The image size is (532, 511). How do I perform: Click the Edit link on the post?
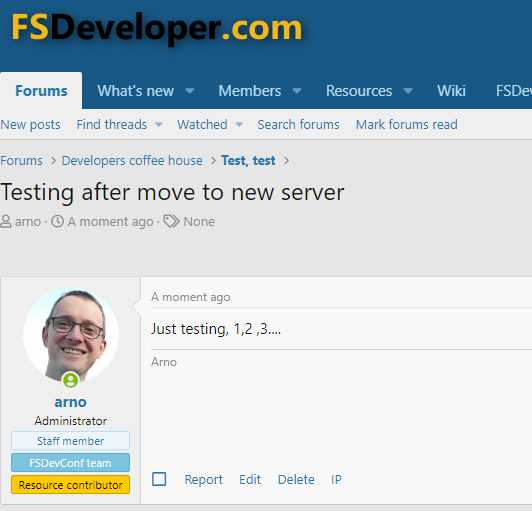(x=250, y=479)
